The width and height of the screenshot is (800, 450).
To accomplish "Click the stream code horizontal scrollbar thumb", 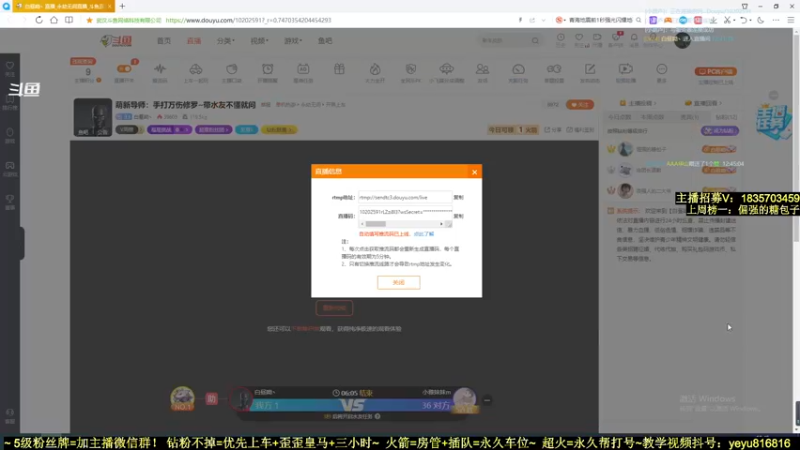I will click(376, 224).
